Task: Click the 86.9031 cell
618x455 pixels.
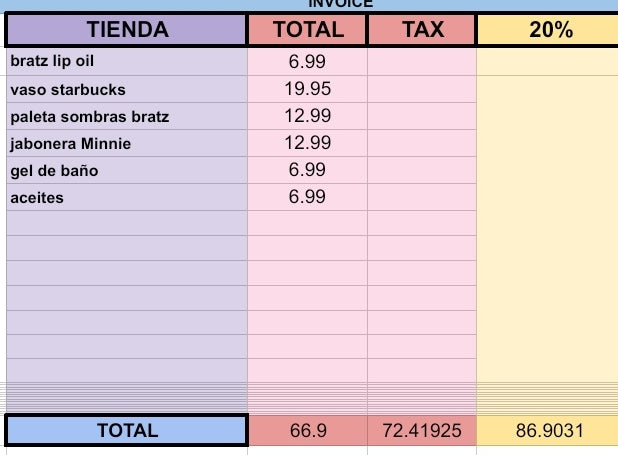Action: (x=550, y=431)
